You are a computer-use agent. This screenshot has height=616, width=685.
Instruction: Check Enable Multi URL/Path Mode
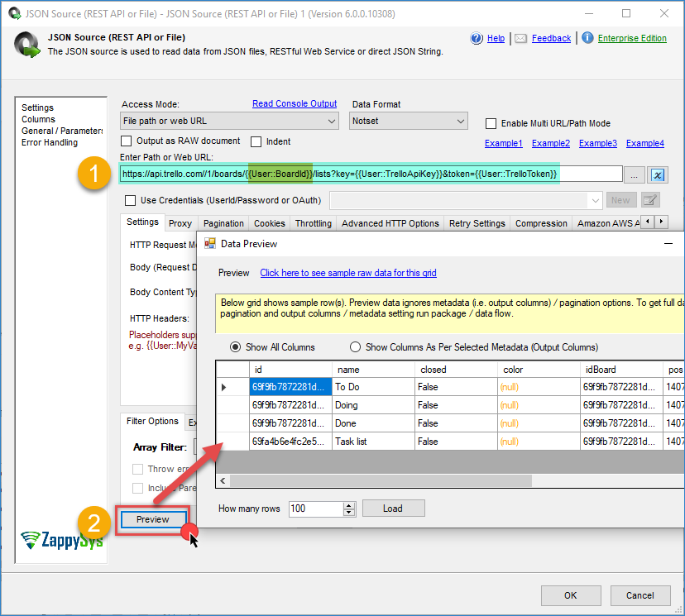pyautogui.click(x=491, y=123)
